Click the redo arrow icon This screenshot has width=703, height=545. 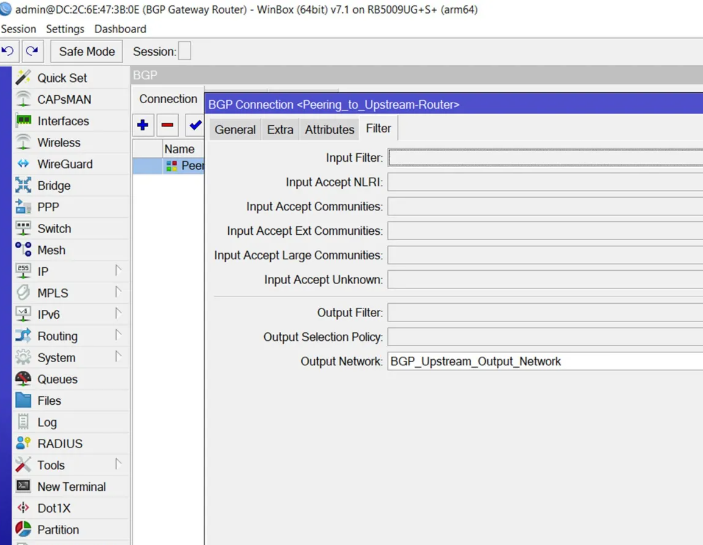[32, 51]
